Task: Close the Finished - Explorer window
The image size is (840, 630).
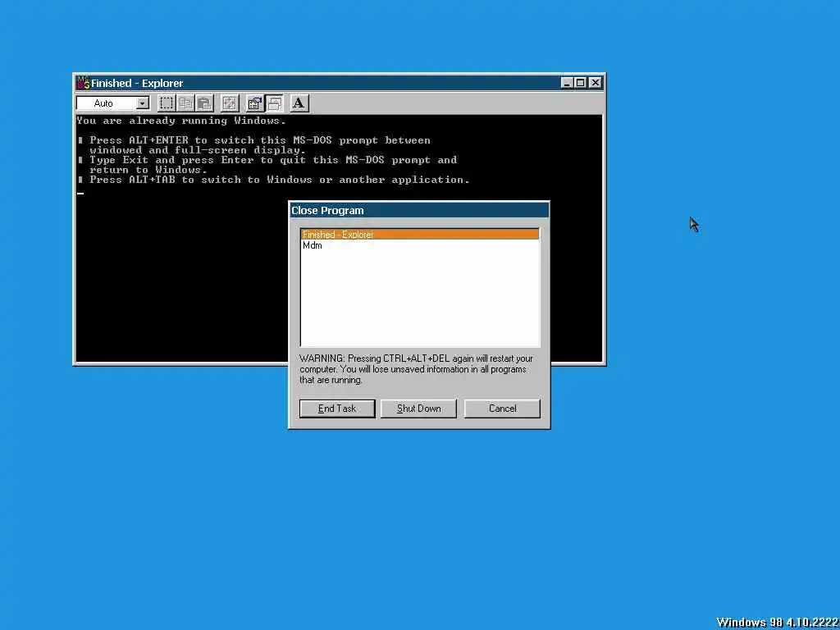Action: 596,83
